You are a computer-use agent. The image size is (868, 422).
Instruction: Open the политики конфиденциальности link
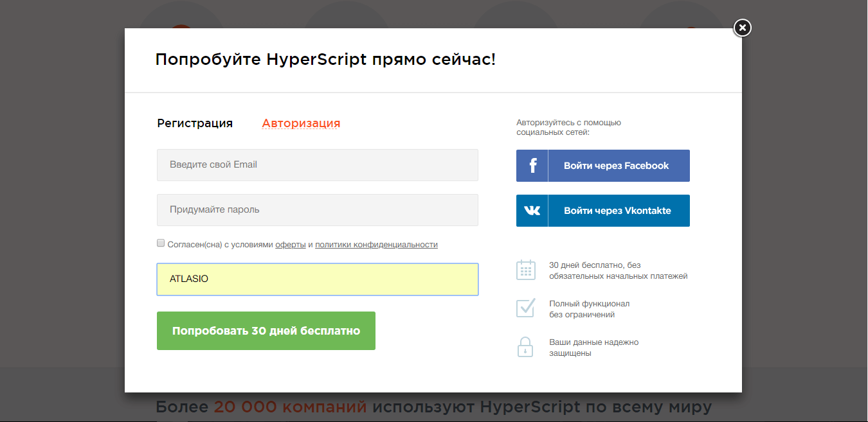pos(376,245)
